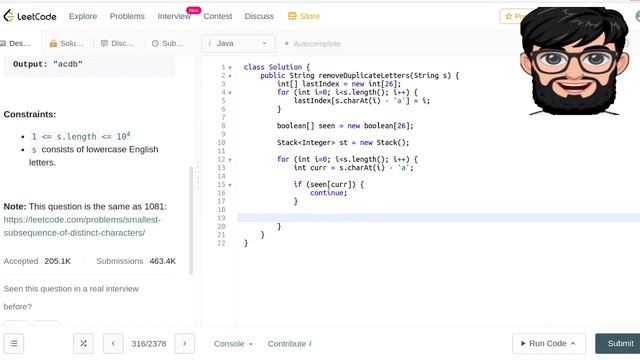The image size is (640, 360).
Task: Open the smallest-subsequence problem link
Action: pos(82,226)
